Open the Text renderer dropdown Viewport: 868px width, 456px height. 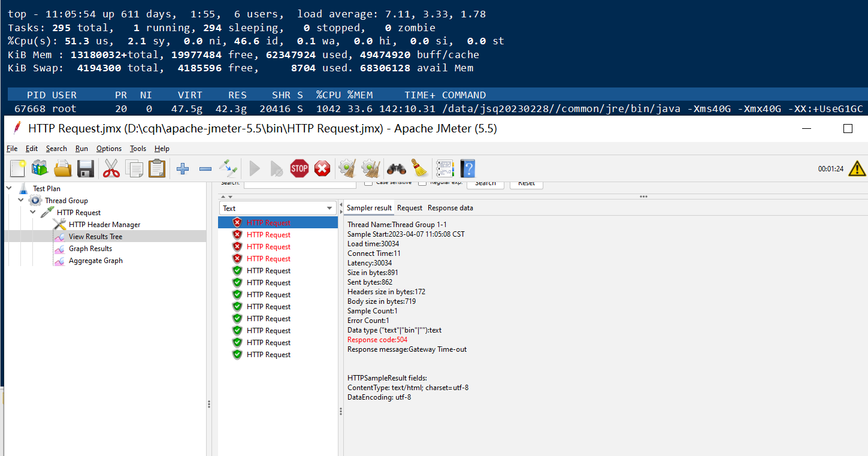[278, 208]
